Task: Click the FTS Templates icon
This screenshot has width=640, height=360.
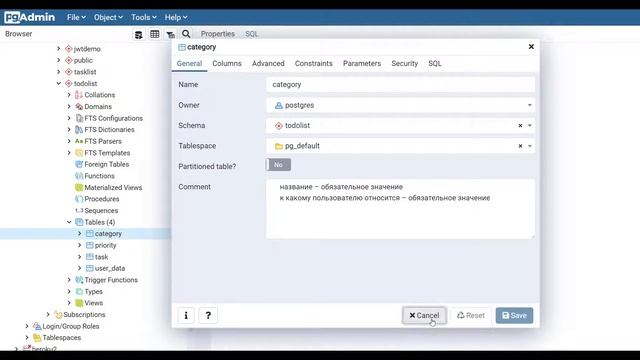Action: (79, 153)
